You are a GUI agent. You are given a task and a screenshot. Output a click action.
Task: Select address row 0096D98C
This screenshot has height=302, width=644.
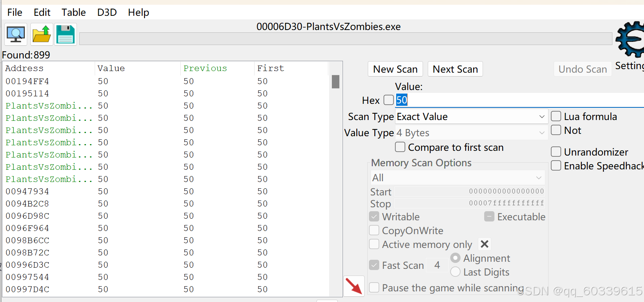point(166,216)
